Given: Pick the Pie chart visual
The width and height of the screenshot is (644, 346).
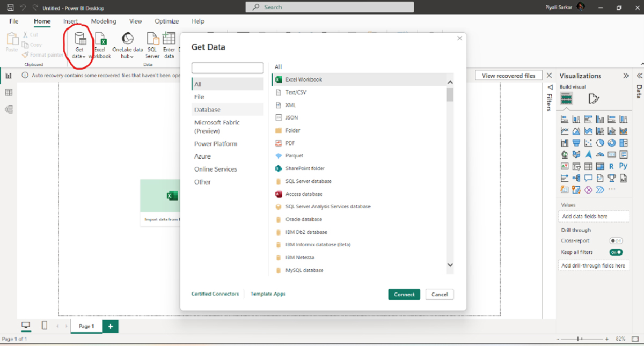Looking at the screenshot, I should coord(600,143).
